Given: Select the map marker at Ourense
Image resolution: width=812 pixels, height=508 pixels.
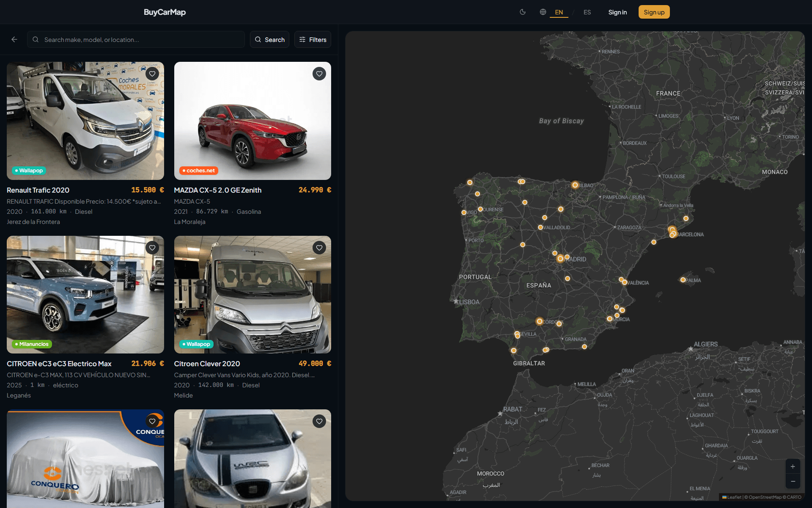Looking at the screenshot, I should 480,209.
